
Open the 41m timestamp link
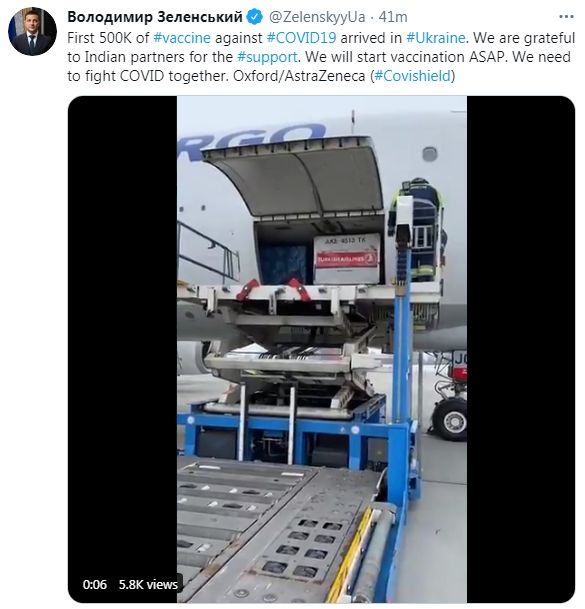click(x=393, y=17)
